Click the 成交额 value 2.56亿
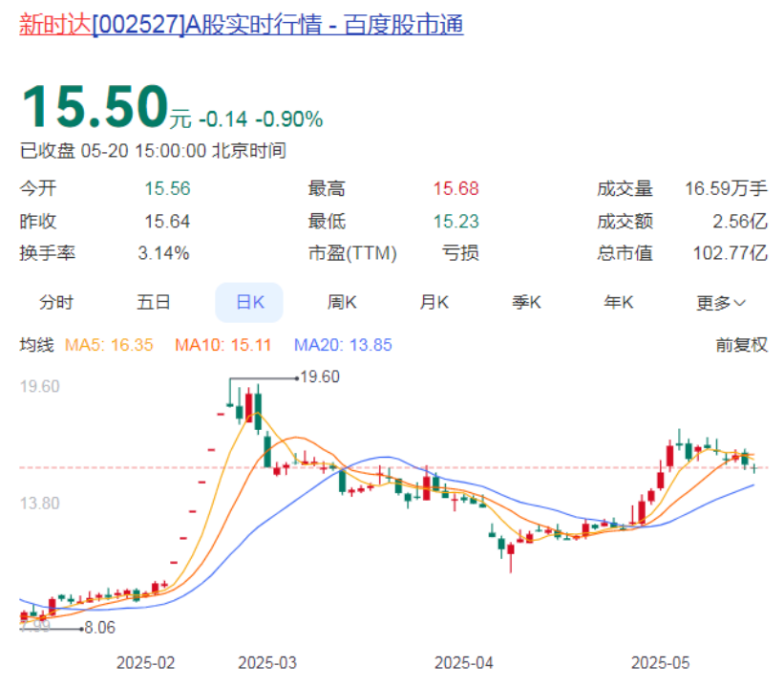Image resolution: width=784 pixels, height=688 pixels. click(x=740, y=221)
